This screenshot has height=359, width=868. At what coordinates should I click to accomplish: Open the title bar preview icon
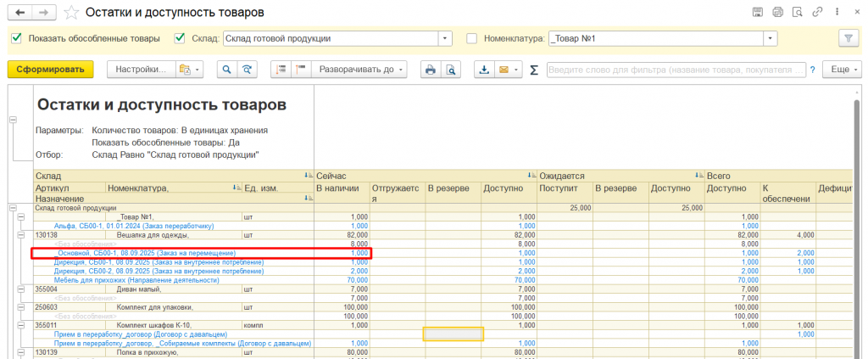coord(797,12)
